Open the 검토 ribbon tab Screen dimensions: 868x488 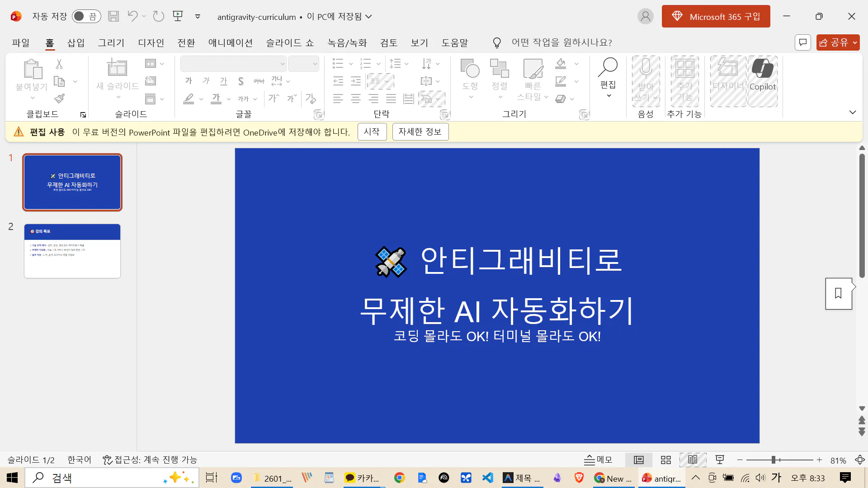388,42
